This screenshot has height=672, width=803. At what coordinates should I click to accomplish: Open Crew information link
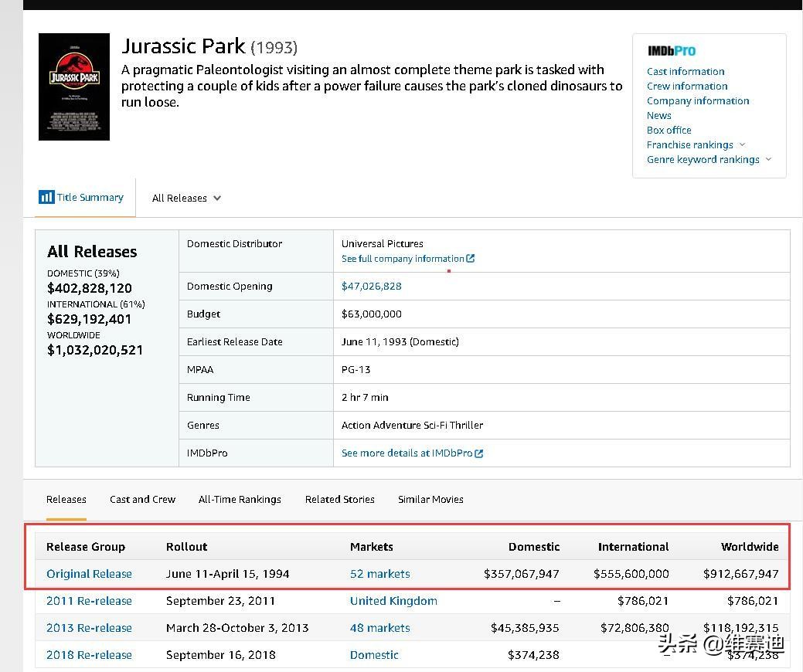point(687,86)
